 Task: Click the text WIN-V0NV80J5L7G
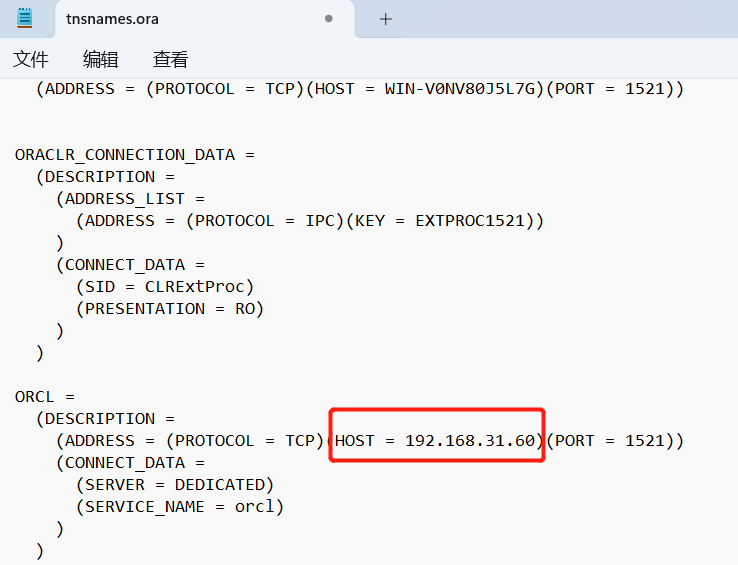pyautogui.click(x=460, y=89)
